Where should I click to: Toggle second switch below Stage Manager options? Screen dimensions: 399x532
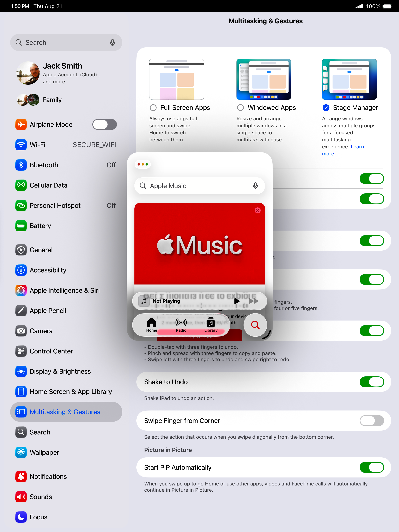click(372, 199)
